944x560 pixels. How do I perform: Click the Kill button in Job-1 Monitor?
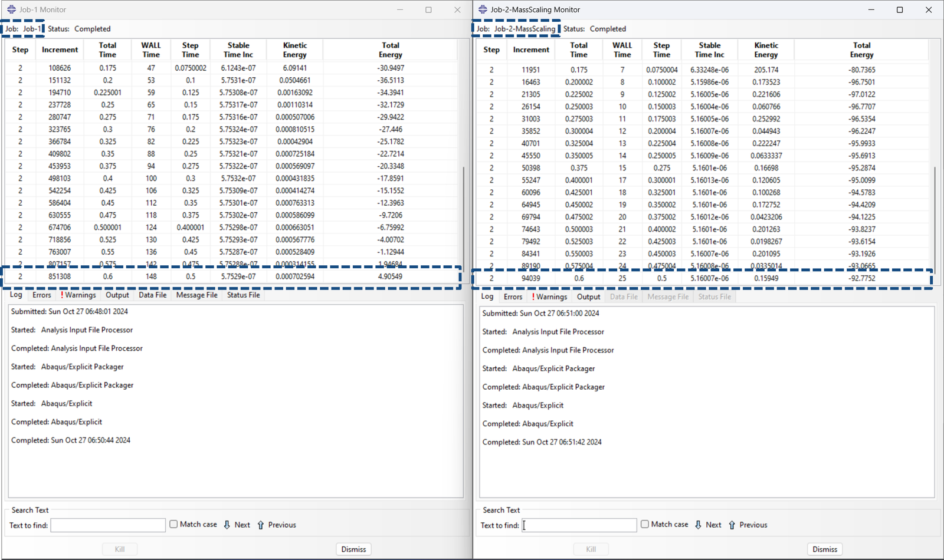coord(120,549)
